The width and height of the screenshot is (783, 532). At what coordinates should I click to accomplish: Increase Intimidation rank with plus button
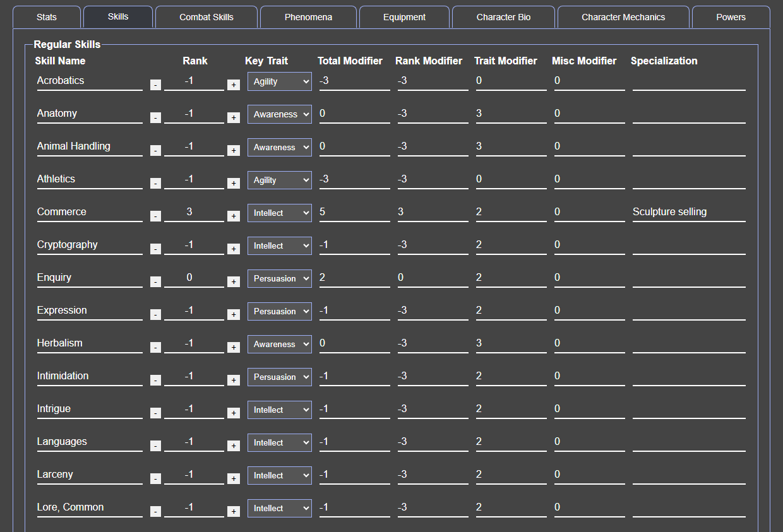pyautogui.click(x=234, y=380)
